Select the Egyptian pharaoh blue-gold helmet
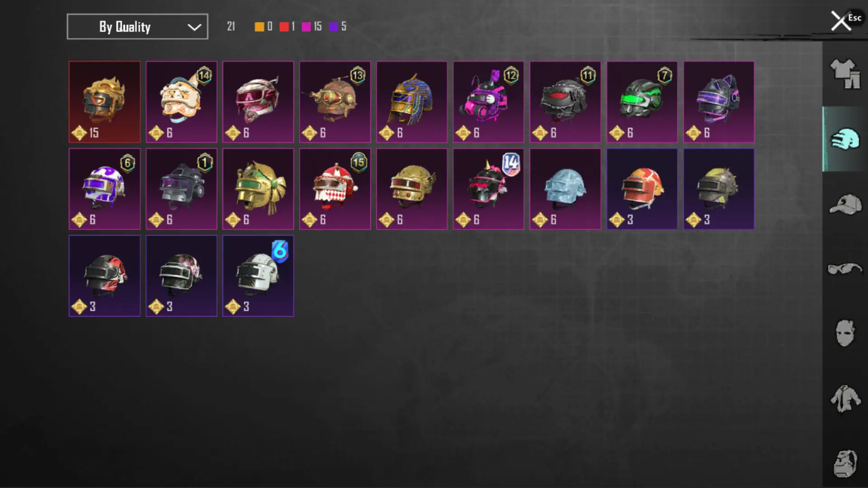Image resolution: width=868 pixels, height=488 pixels. 412,102
